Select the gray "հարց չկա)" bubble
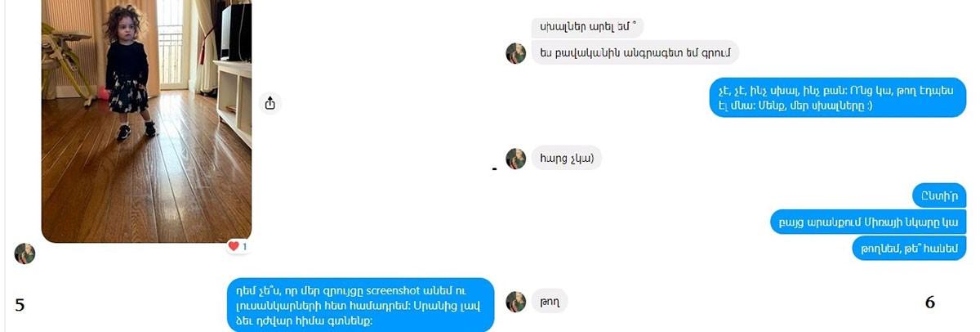Screen dimensions: 980x332 click(x=567, y=158)
